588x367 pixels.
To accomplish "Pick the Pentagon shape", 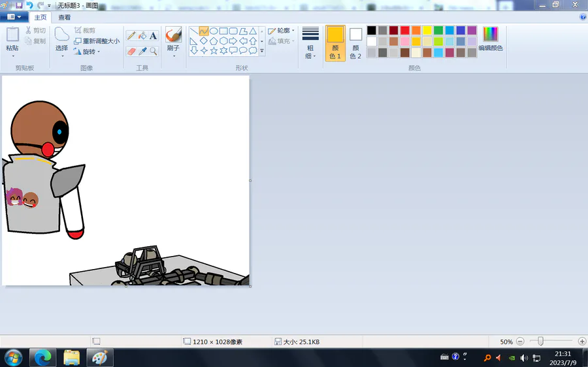I will 214,41.
